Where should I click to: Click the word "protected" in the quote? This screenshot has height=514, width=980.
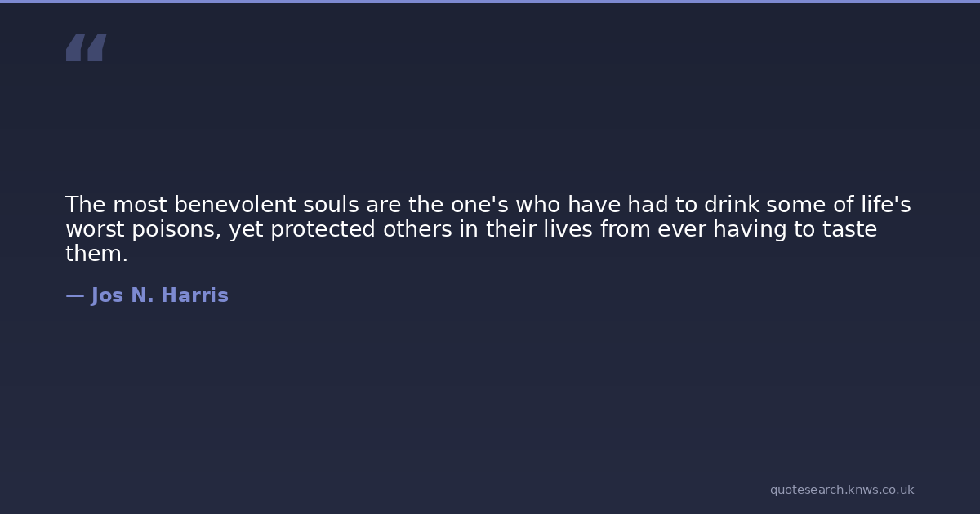click(x=323, y=230)
